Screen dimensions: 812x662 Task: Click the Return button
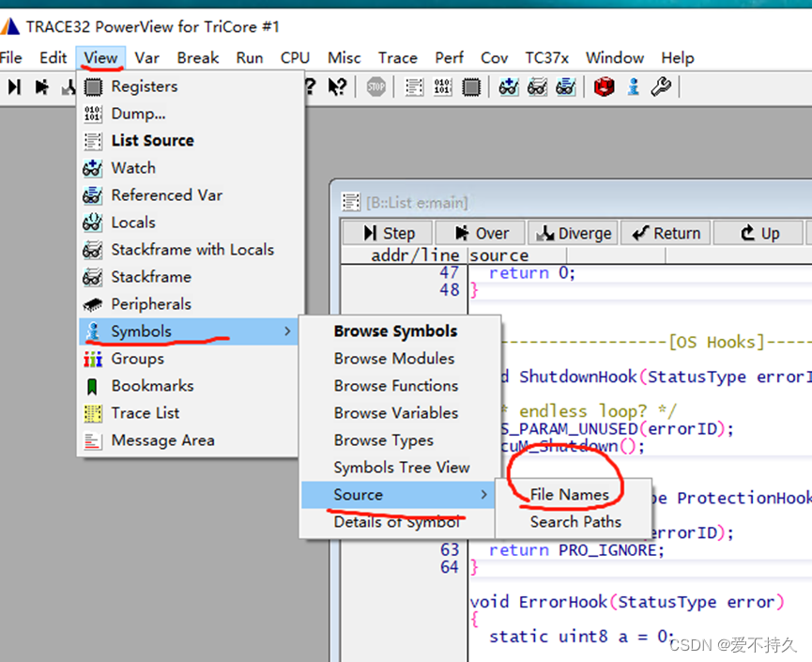coord(666,233)
